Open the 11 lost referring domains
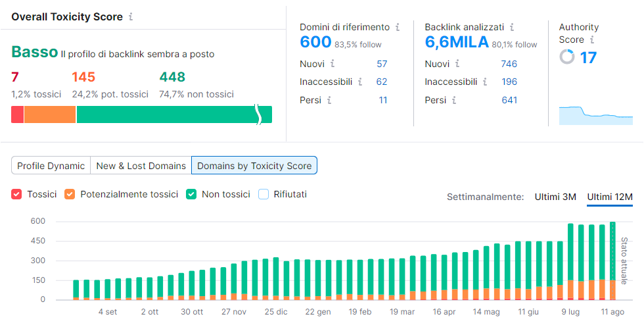This screenshot has width=644, height=329. [x=382, y=100]
